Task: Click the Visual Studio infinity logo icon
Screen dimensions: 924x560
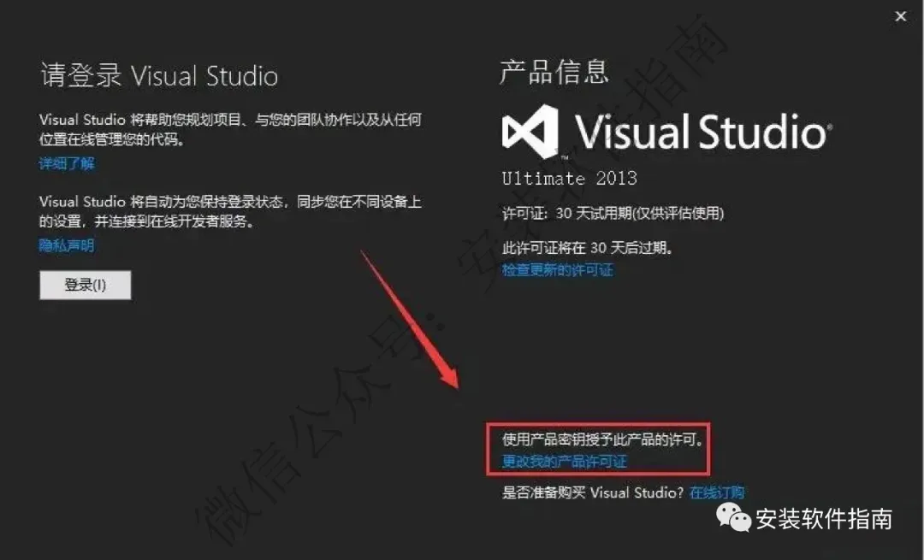Action: (x=530, y=132)
